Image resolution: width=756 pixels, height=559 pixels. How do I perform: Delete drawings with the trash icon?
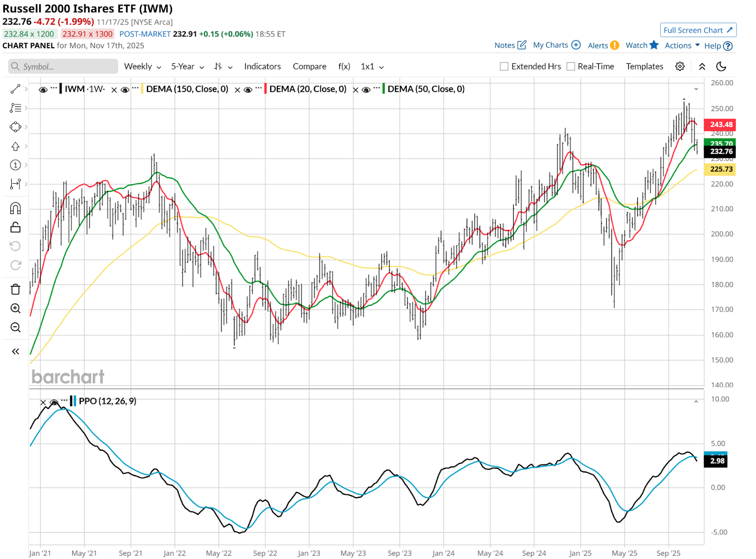pos(15,289)
